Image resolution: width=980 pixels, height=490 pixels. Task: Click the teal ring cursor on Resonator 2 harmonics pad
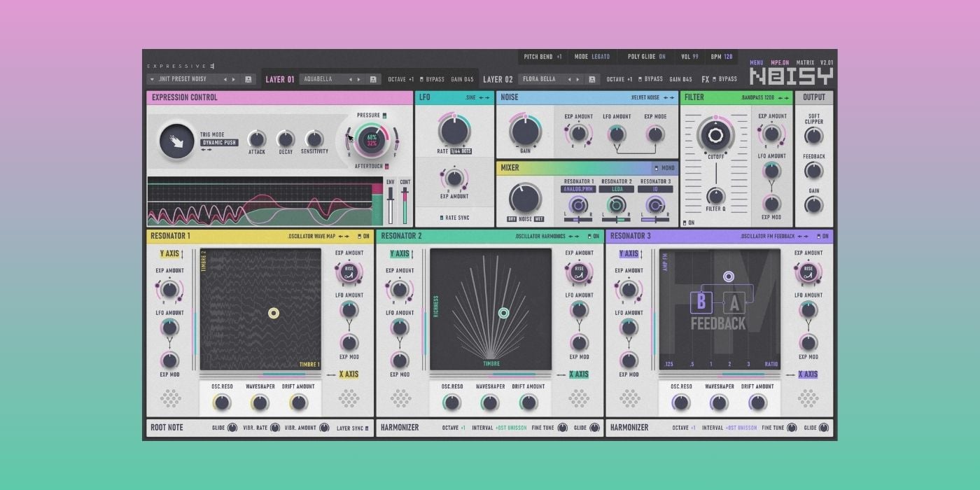pos(503,313)
